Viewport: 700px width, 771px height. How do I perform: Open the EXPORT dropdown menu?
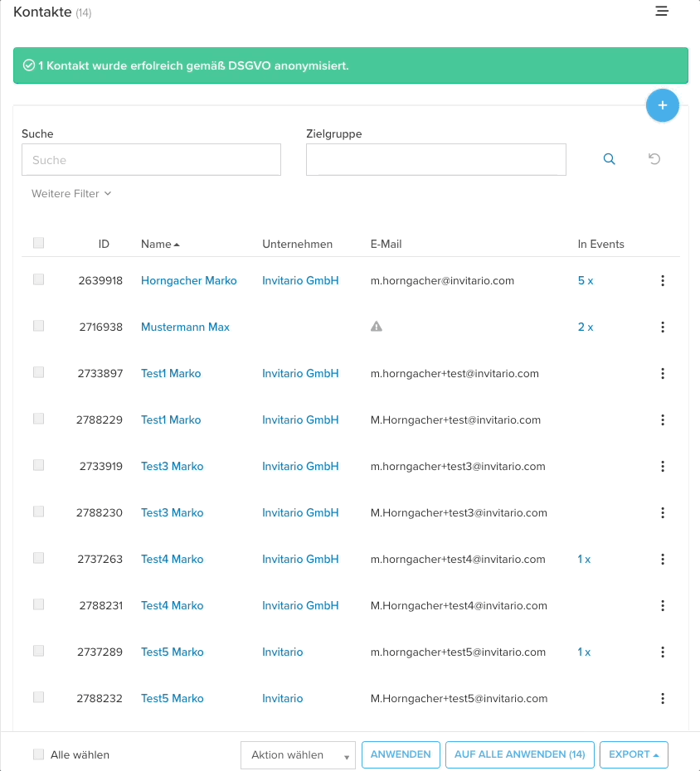pyautogui.click(x=634, y=754)
